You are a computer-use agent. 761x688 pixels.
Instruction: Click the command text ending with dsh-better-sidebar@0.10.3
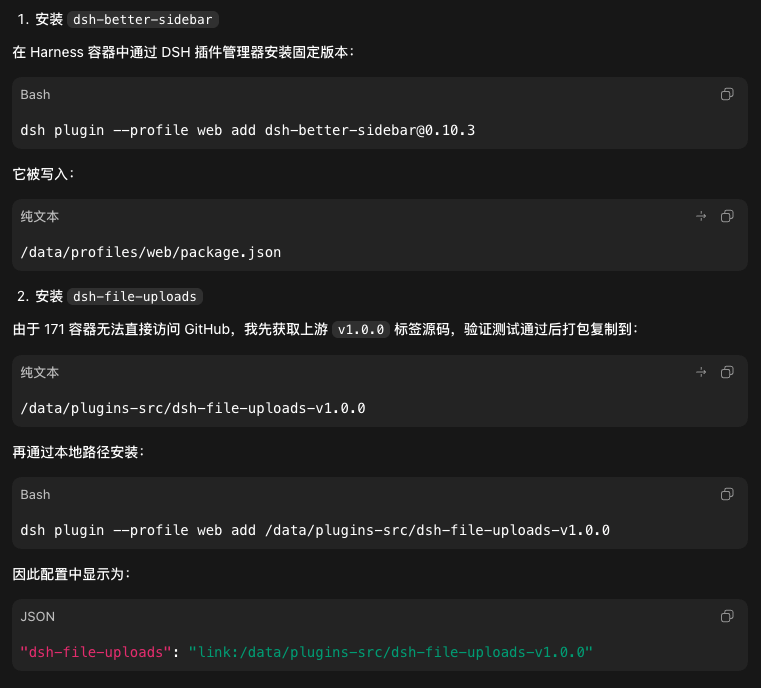click(248, 130)
